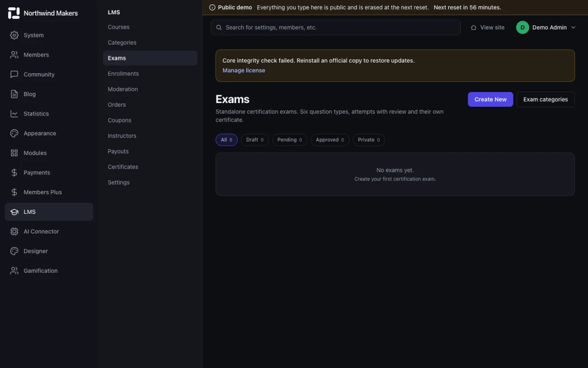Open Moderation in the LMS submenu
Screen dimensions: 588x368
click(x=150, y=89)
